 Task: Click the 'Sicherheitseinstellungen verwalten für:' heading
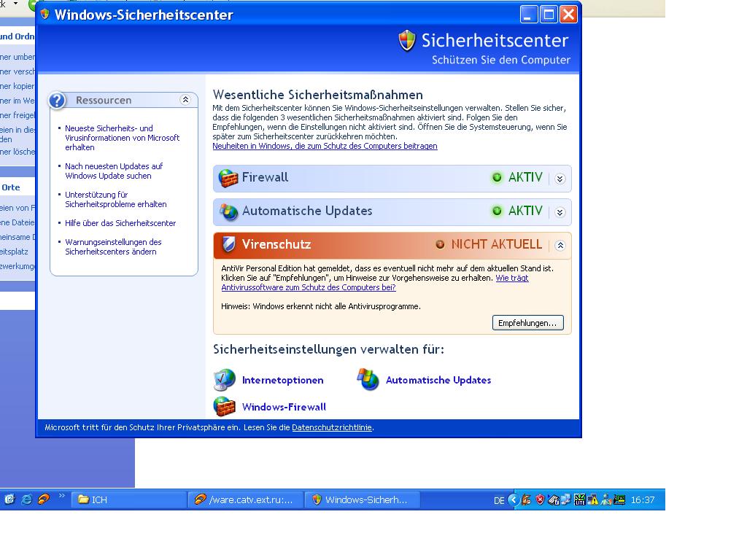point(328,349)
